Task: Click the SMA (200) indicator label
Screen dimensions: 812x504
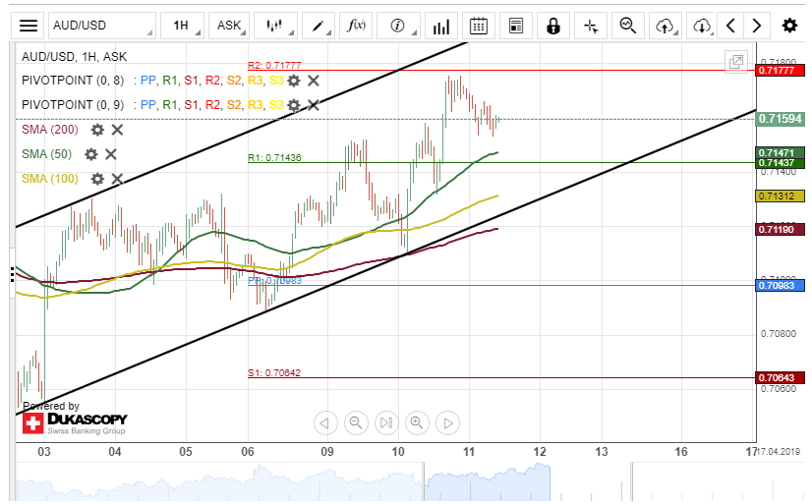Action: pos(50,130)
